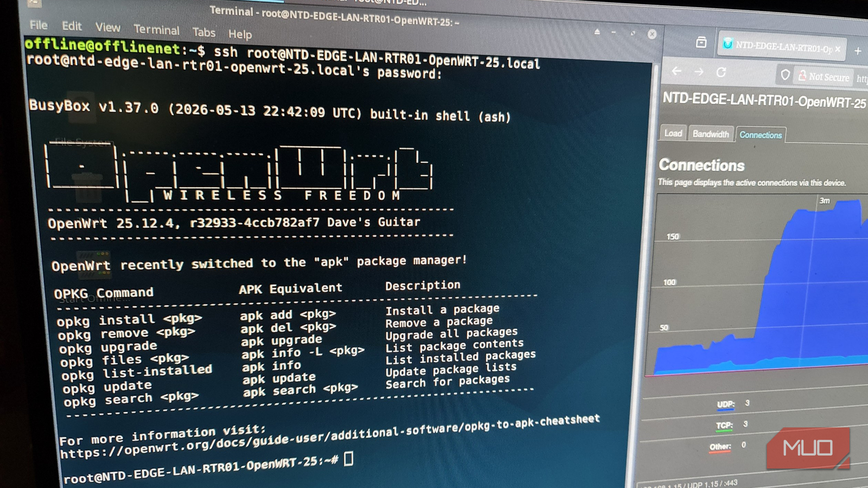Click the browser back arrow
This screenshot has height=488, width=868.
(676, 70)
